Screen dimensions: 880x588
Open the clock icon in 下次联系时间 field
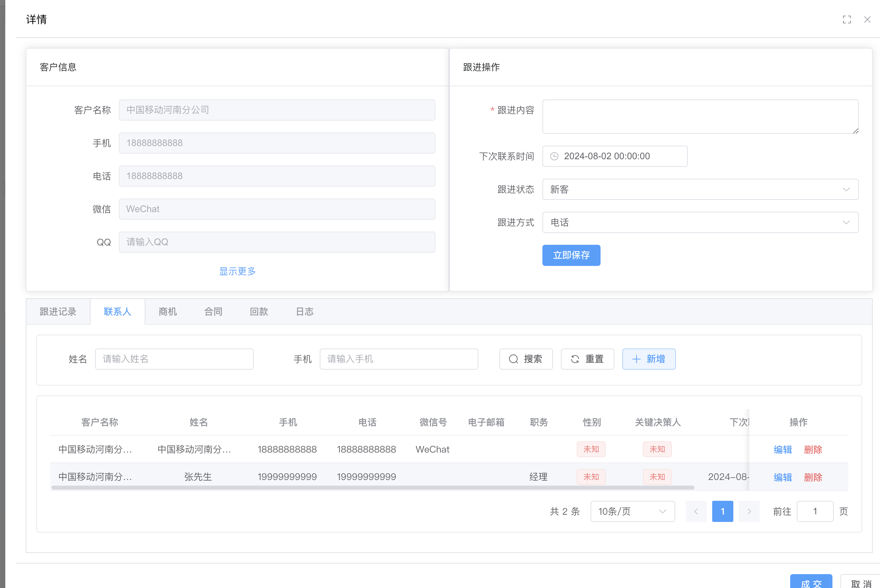[555, 156]
